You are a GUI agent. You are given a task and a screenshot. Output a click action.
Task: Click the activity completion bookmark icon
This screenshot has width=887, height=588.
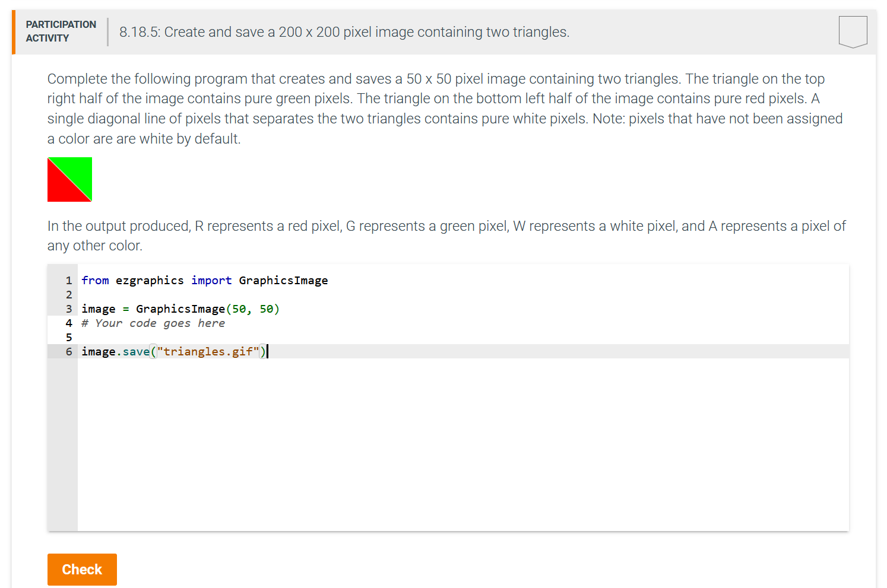853,32
